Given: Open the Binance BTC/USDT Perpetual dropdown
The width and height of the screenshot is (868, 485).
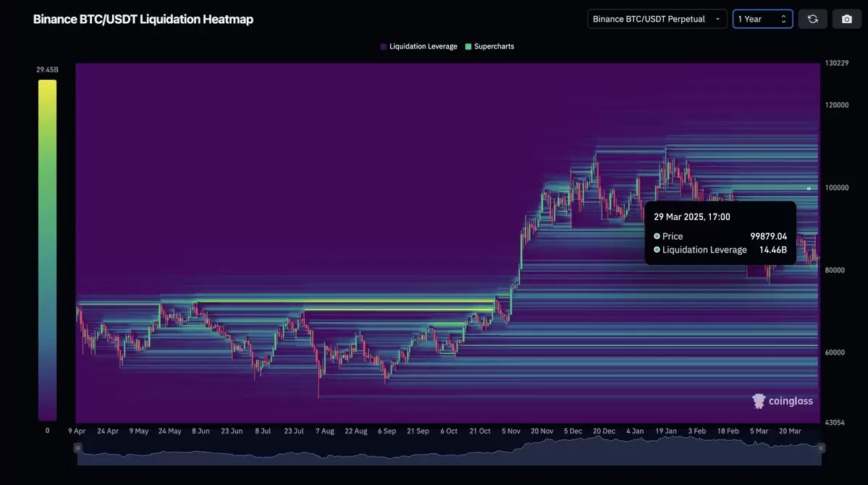Looking at the screenshot, I should [657, 19].
